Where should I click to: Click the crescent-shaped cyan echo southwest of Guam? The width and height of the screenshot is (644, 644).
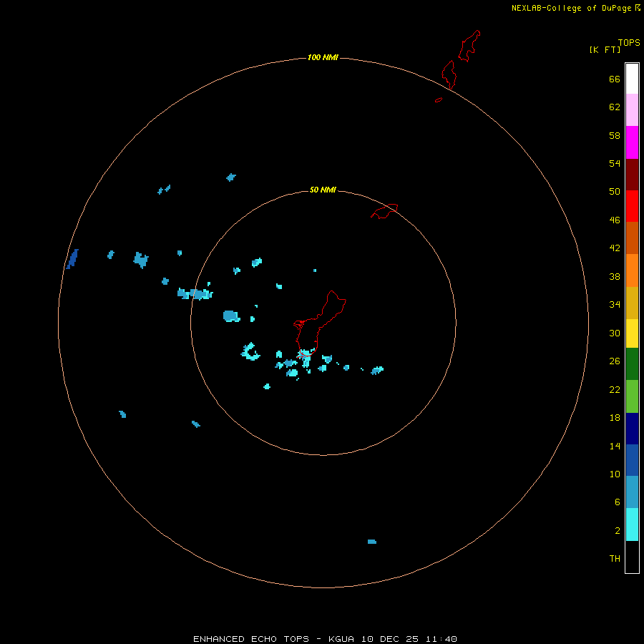pos(250,352)
